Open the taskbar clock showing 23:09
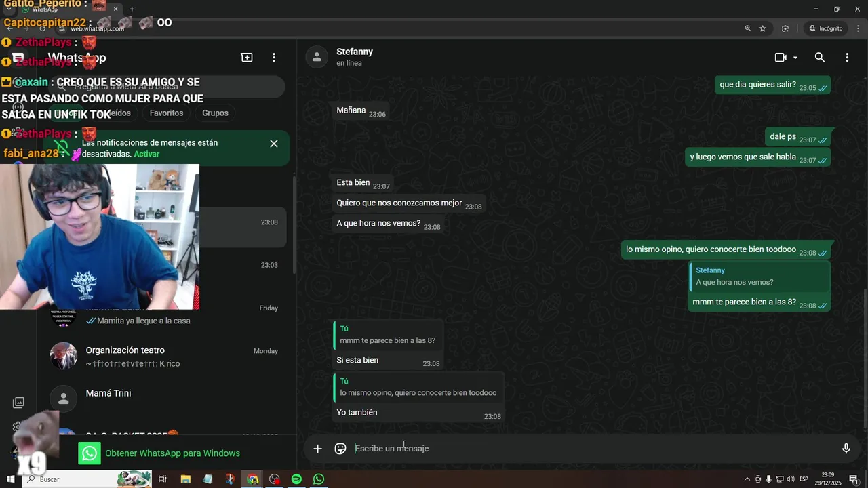 pos(828,479)
